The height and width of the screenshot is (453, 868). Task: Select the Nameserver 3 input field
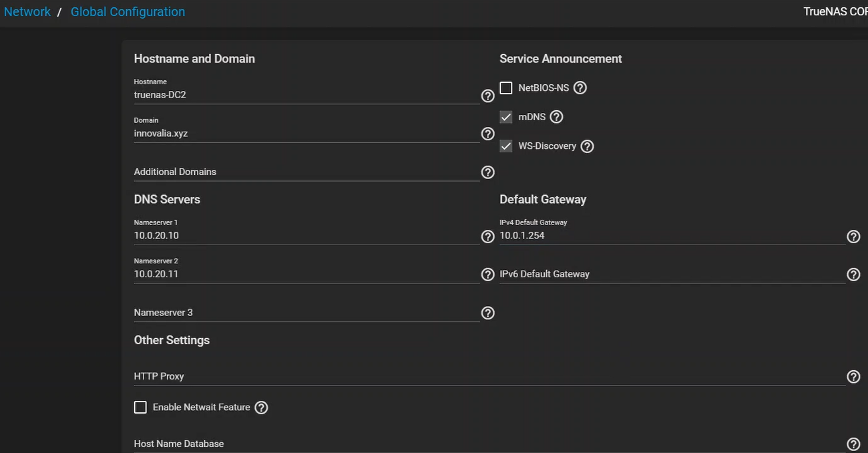306,313
